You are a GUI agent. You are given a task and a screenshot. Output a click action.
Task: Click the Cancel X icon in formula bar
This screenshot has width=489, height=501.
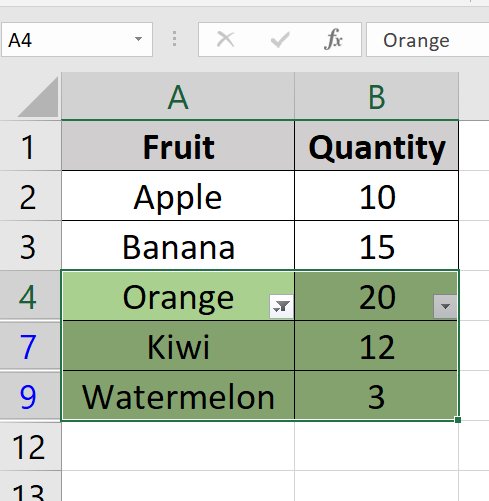[x=225, y=39]
